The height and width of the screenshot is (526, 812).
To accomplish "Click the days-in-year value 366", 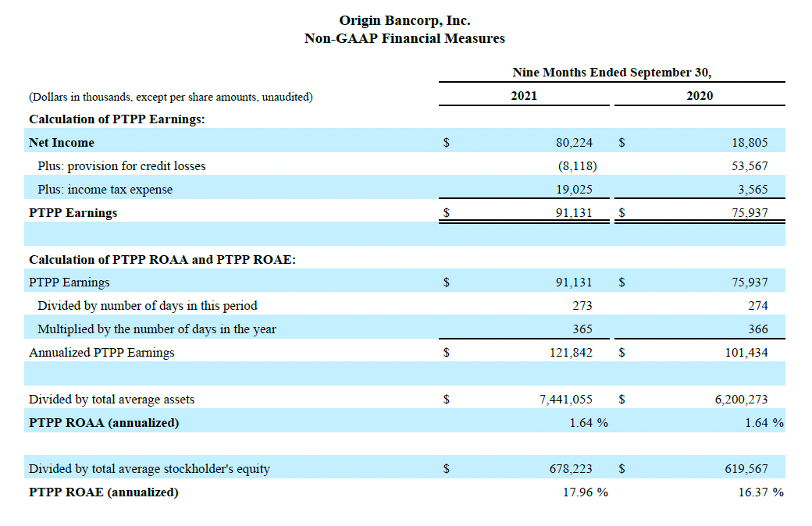I will tap(757, 329).
